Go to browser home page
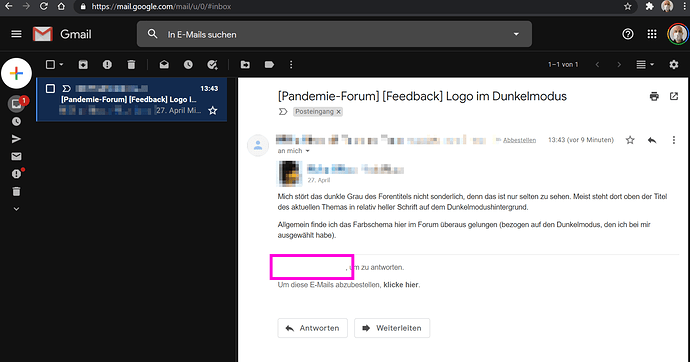The image size is (690, 362). (x=61, y=6)
